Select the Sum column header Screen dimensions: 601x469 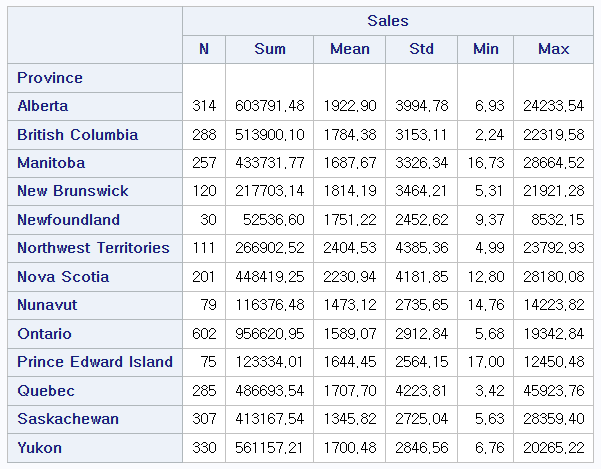tap(269, 49)
